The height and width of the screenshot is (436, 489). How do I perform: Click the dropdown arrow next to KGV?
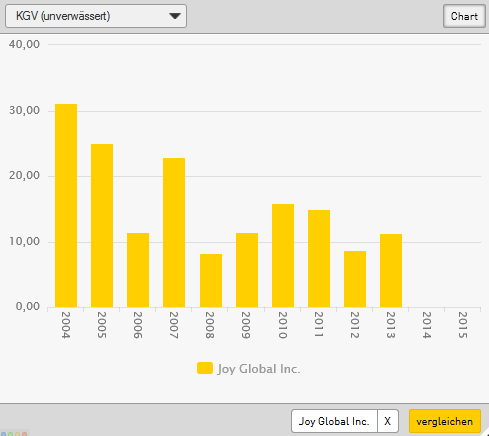(175, 16)
